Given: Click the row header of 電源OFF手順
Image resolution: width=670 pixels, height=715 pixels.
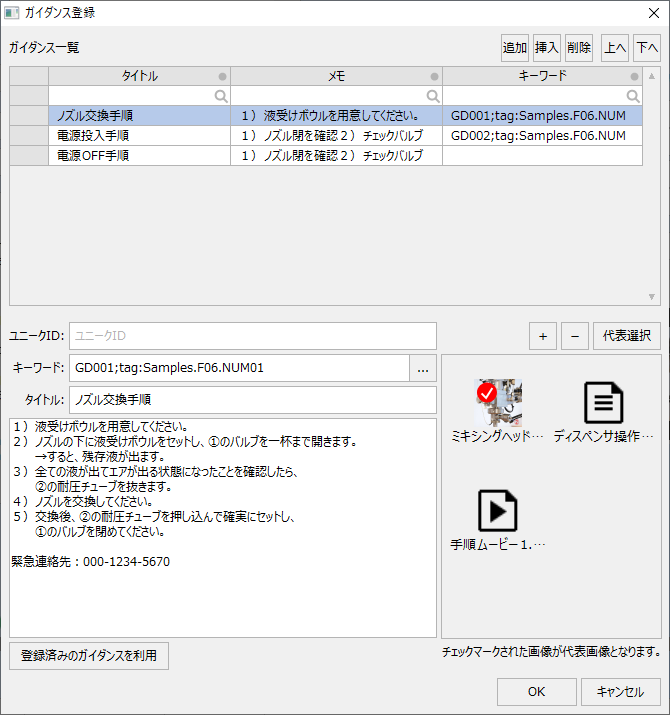Looking at the screenshot, I should [29, 156].
